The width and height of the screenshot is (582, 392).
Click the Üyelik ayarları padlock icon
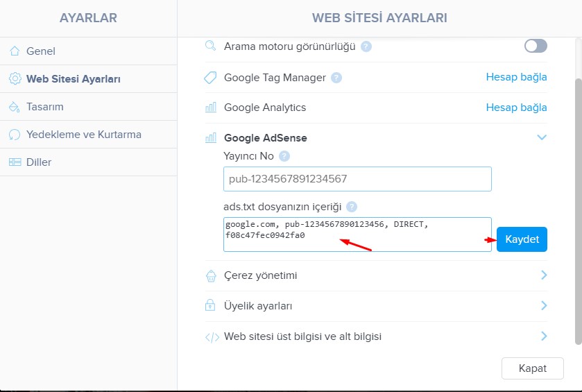coord(211,306)
